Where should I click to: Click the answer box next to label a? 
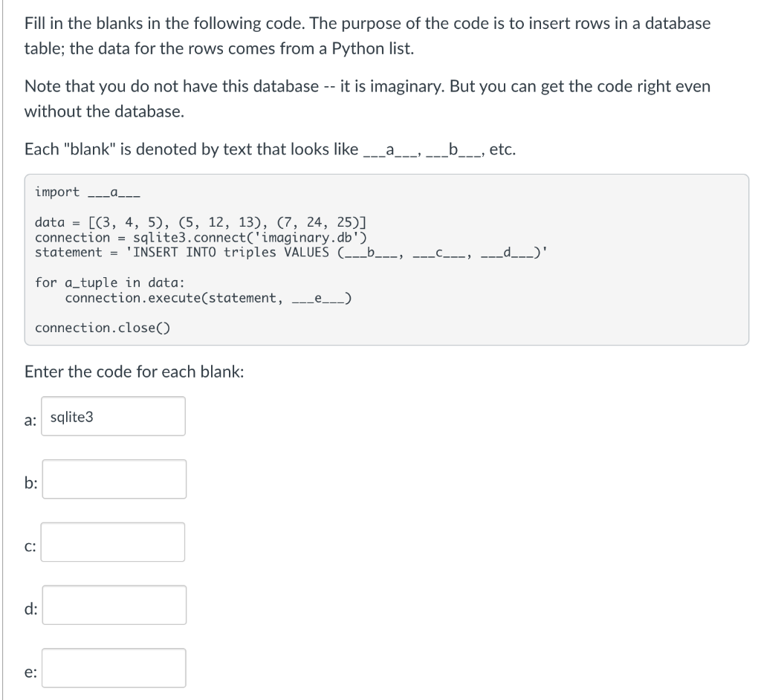pos(113,416)
